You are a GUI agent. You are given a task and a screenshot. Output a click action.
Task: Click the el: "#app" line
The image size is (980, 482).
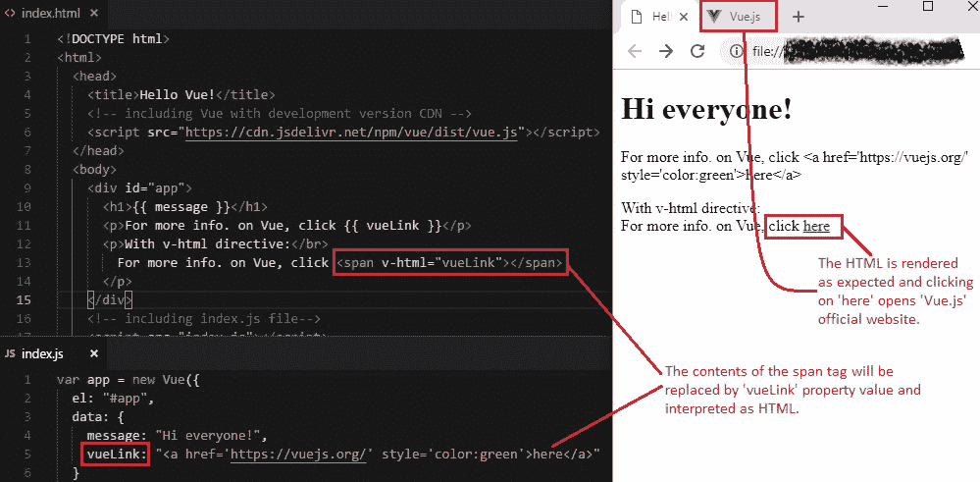(113, 399)
